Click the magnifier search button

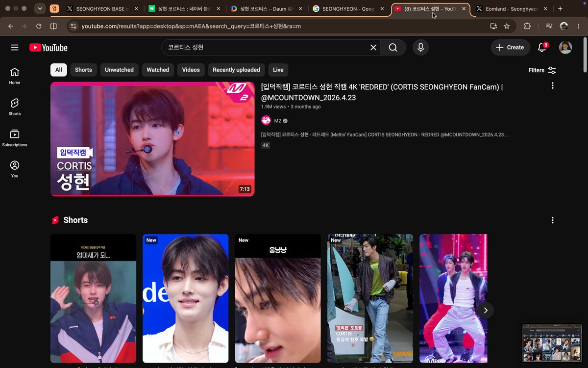click(x=393, y=48)
